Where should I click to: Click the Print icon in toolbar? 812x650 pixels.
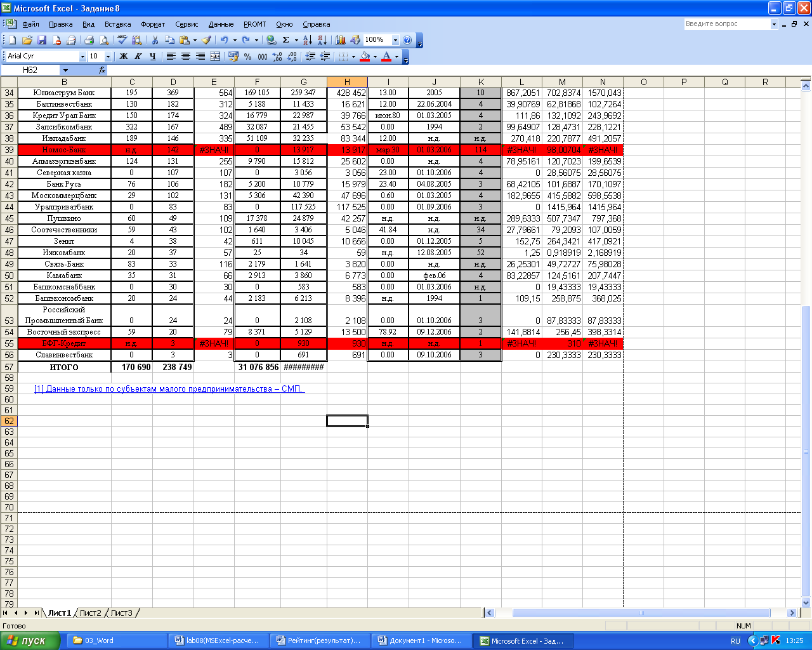pyautogui.click(x=89, y=40)
